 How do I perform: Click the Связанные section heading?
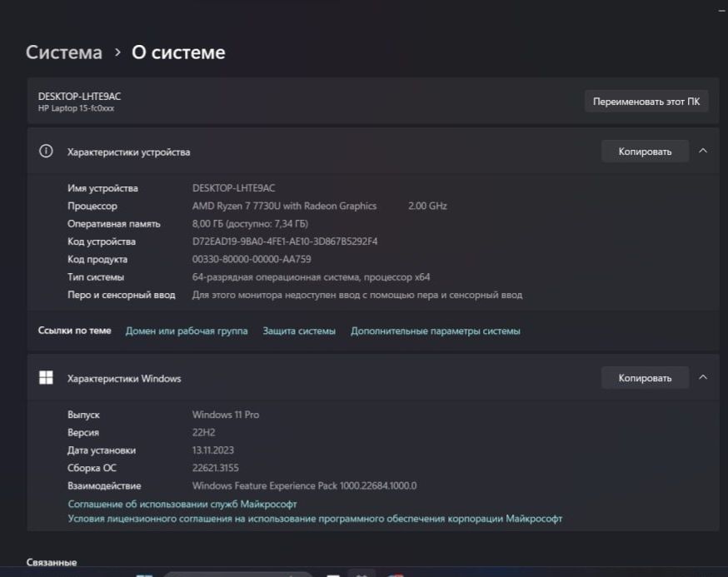(52, 562)
